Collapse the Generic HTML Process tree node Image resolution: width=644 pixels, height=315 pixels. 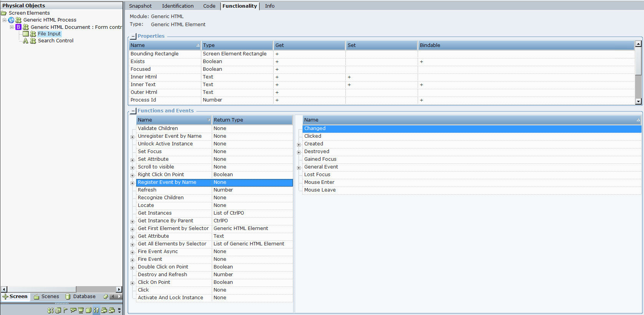tap(5, 20)
